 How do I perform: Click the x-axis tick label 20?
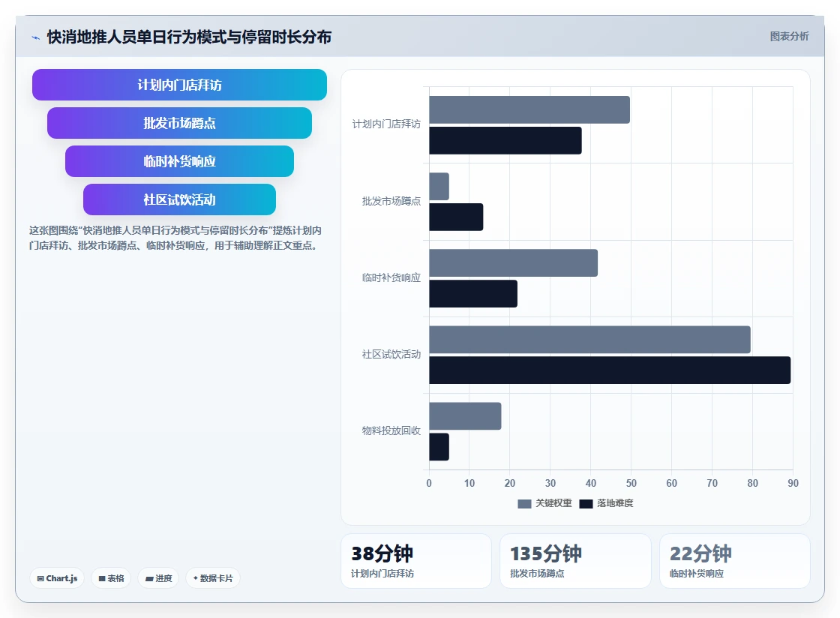point(510,483)
